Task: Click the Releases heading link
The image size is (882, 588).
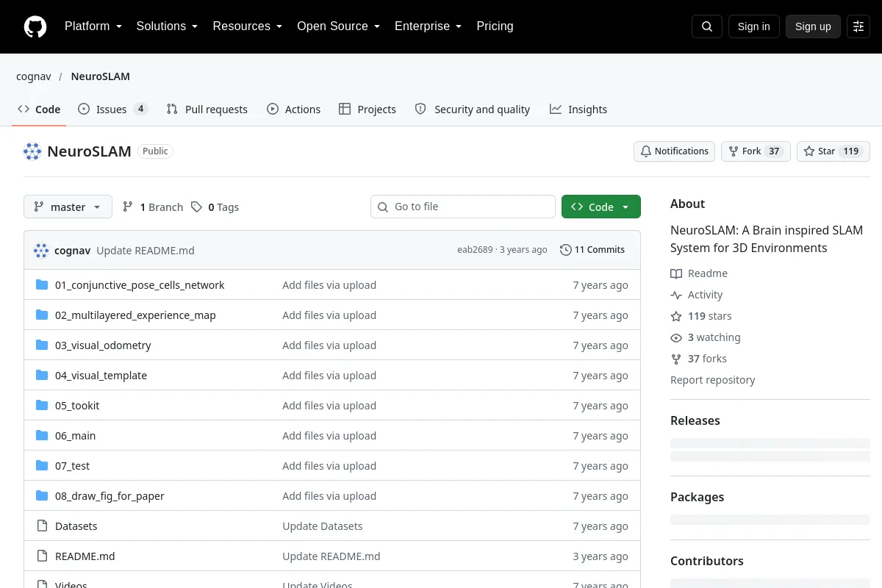Action: coord(695,420)
